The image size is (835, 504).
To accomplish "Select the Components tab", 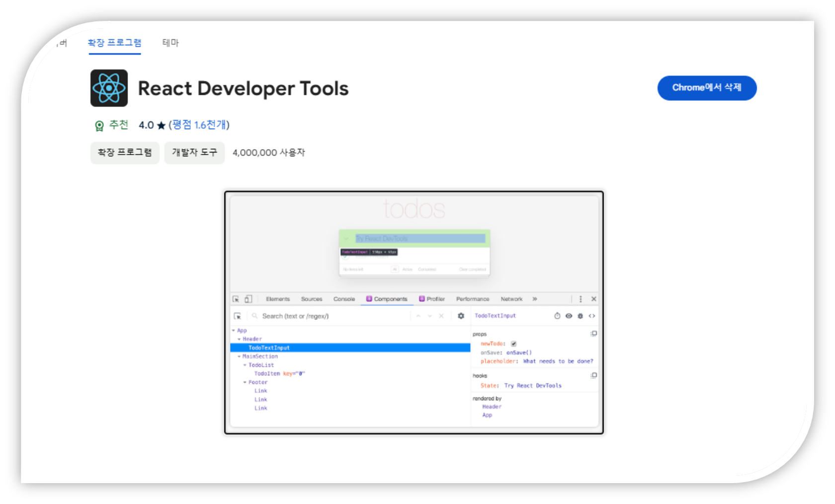I will coord(387,299).
